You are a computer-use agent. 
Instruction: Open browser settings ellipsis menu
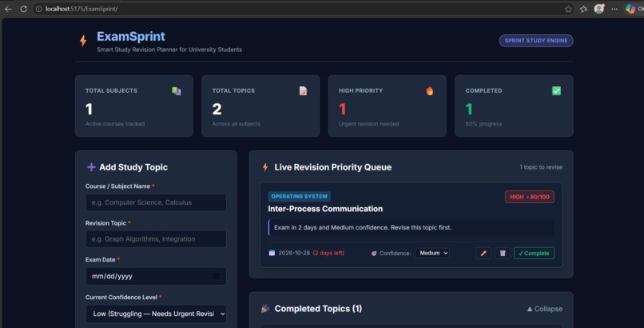(x=614, y=9)
